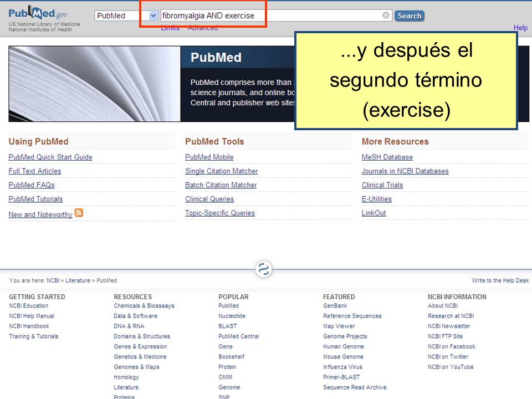Screen dimensions: 532x399
Task: Open Sequence Read Archive
Action: 355,387
